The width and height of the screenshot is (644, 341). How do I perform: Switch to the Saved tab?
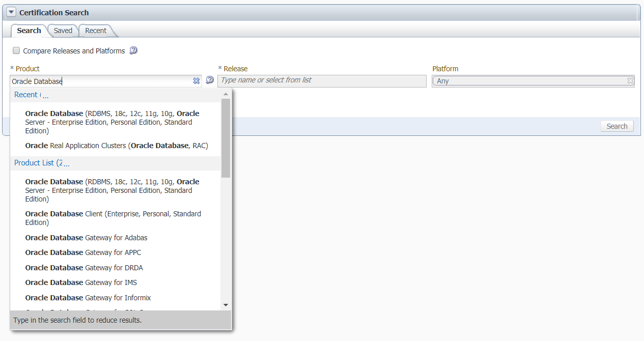pos(63,31)
